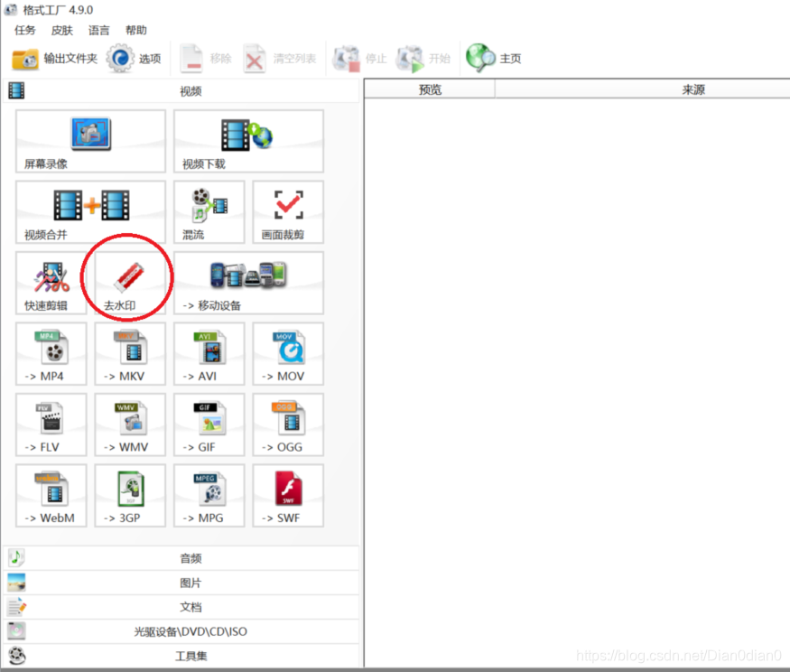Select the 画面裁剪 crop tool
This screenshot has height=672, width=790.
[x=288, y=212]
